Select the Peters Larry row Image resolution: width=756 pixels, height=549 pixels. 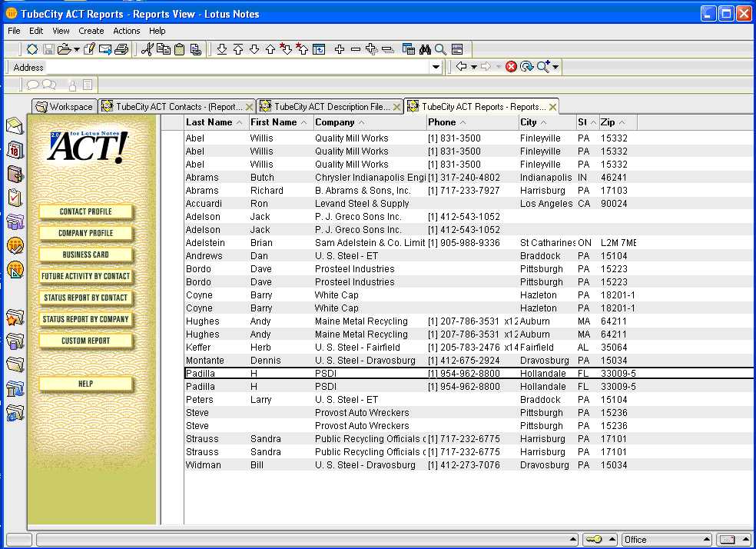[x=469, y=400]
